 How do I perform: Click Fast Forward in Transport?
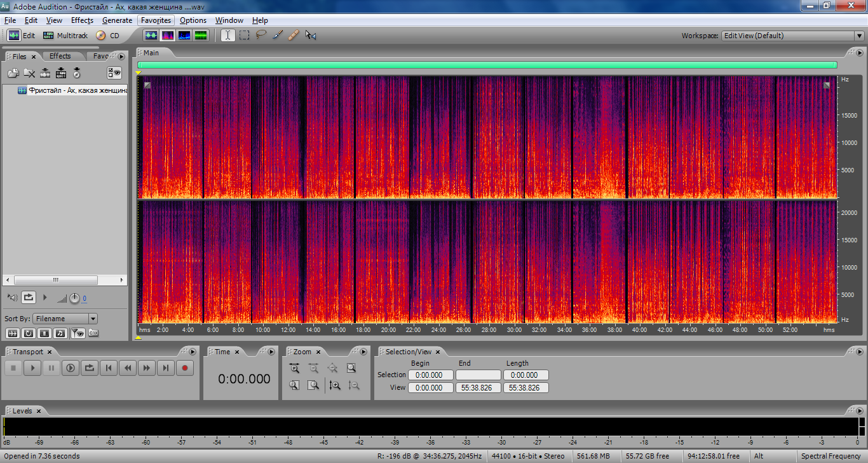click(x=147, y=368)
